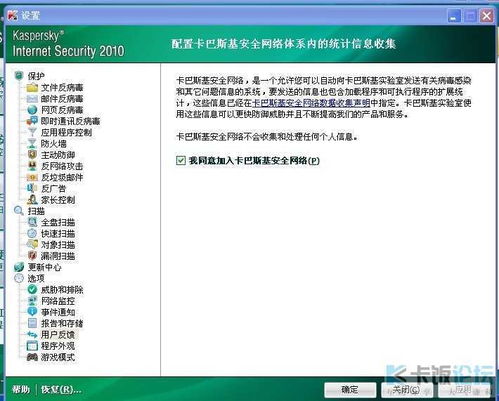This screenshot has height=401, width=499.
Task: Click the 全盘扫描 icon
Action: click(32, 222)
